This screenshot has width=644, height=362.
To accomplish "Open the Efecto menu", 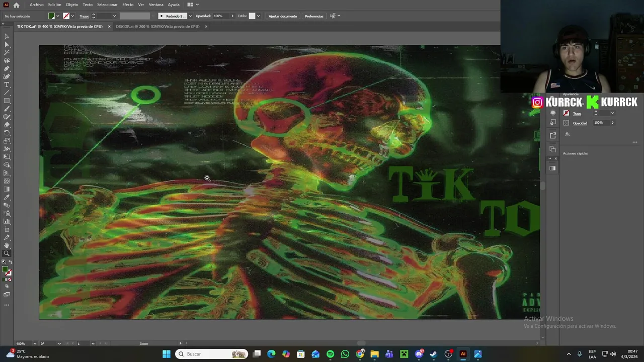I will pyautogui.click(x=128, y=5).
